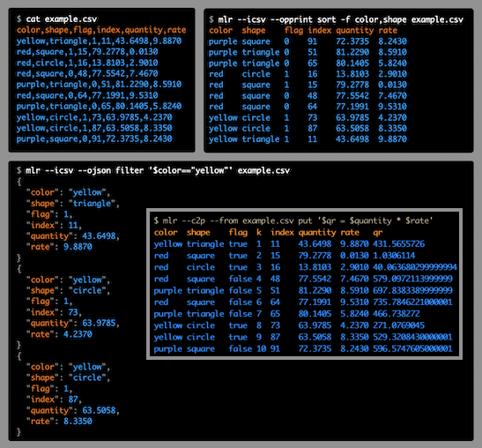Click rate 9.5310 in the sort output
The image size is (482, 448).
(392, 107)
